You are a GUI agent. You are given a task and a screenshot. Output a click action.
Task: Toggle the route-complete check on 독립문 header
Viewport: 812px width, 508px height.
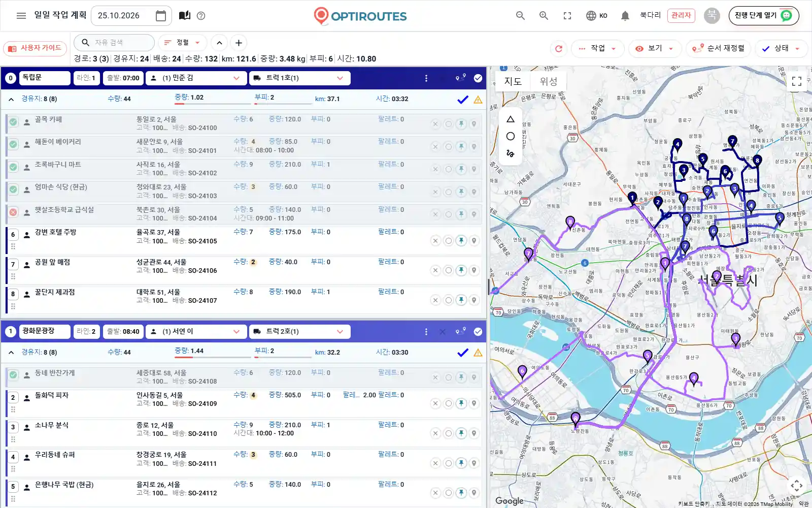[478, 78]
